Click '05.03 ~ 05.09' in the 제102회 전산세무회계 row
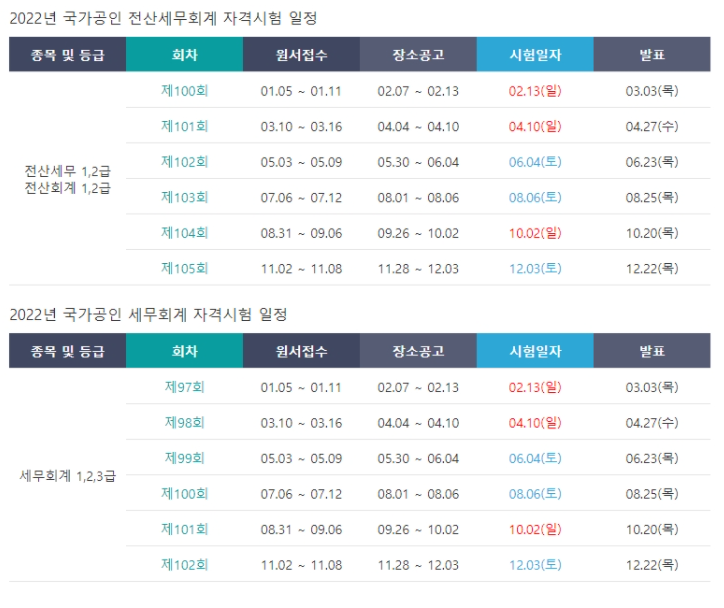724x608 pixels. pos(301,162)
